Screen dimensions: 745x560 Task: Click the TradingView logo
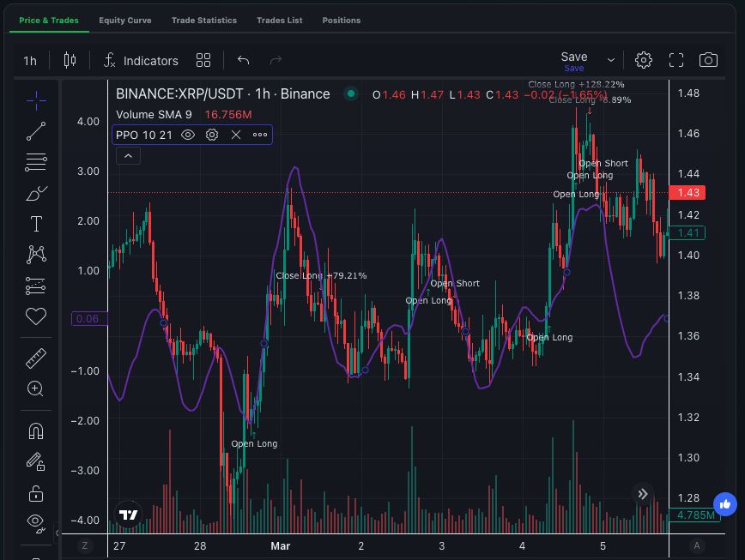click(128, 515)
